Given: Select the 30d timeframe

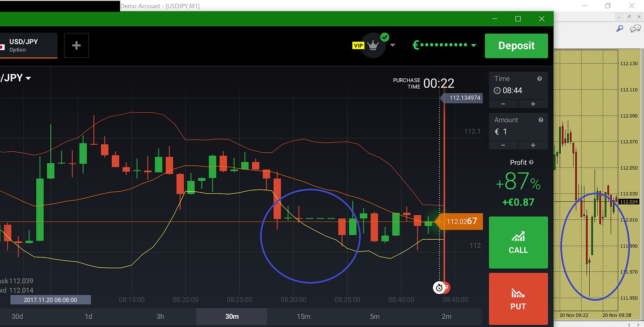Looking at the screenshot, I should tap(17, 316).
